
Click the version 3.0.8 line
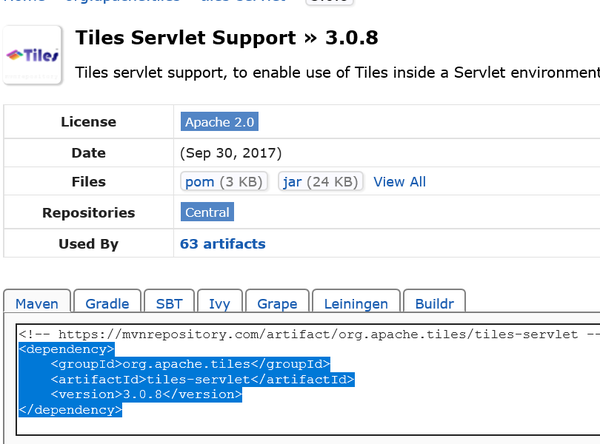pyautogui.click(x=146, y=394)
